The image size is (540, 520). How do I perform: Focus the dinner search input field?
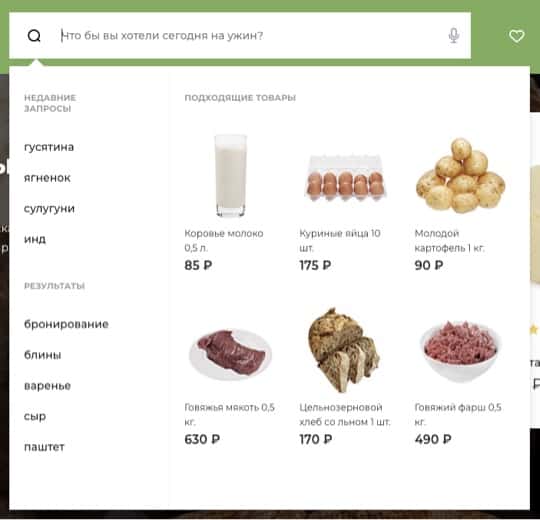pos(251,35)
